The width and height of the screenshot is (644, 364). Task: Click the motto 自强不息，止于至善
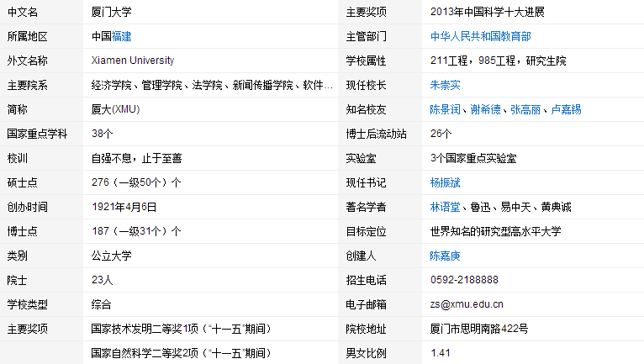136,159
